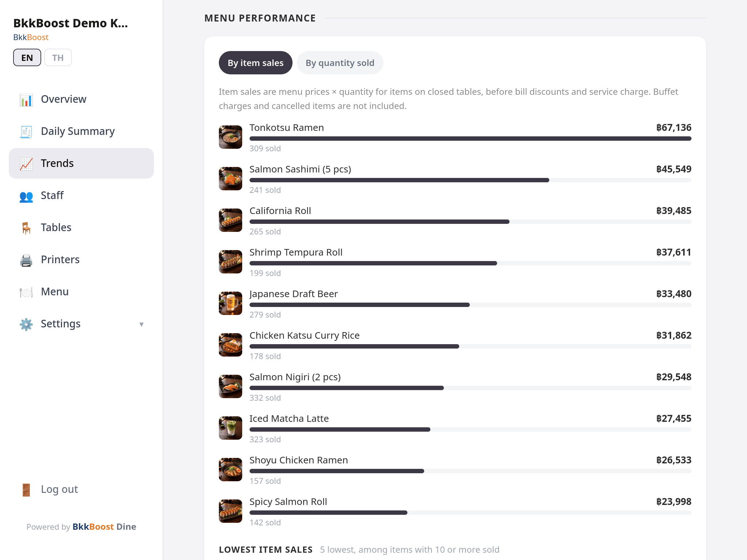Select Trends in the sidebar
Viewport: 747px width, 560px height.
[81, 163]
